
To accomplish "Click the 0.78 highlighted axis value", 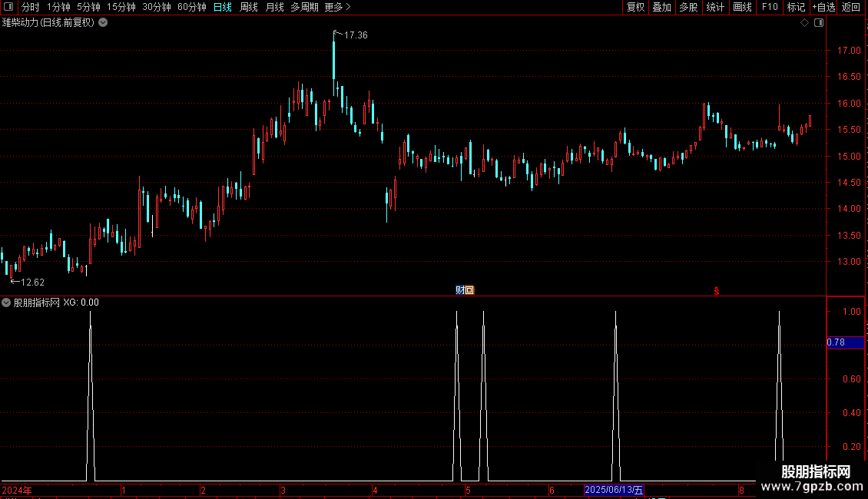I will pyautogui.click(x=836, y=342).
